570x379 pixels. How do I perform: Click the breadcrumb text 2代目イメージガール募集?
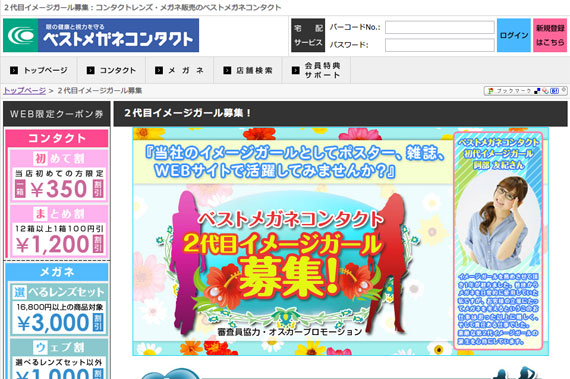click(100, 90)
